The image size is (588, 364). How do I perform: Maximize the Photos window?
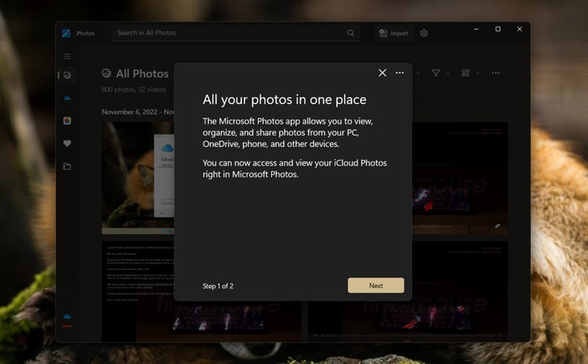[497, 29]
